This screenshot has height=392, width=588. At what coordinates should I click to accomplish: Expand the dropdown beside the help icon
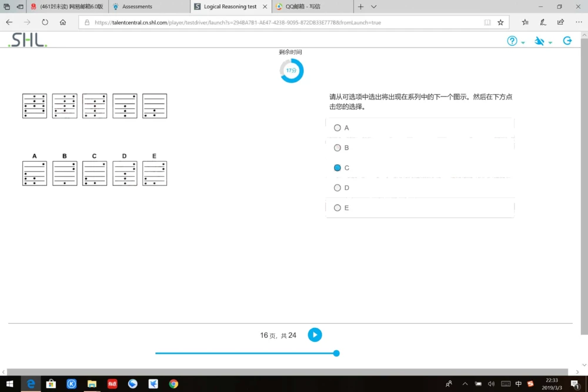click(x=521, y=42)
